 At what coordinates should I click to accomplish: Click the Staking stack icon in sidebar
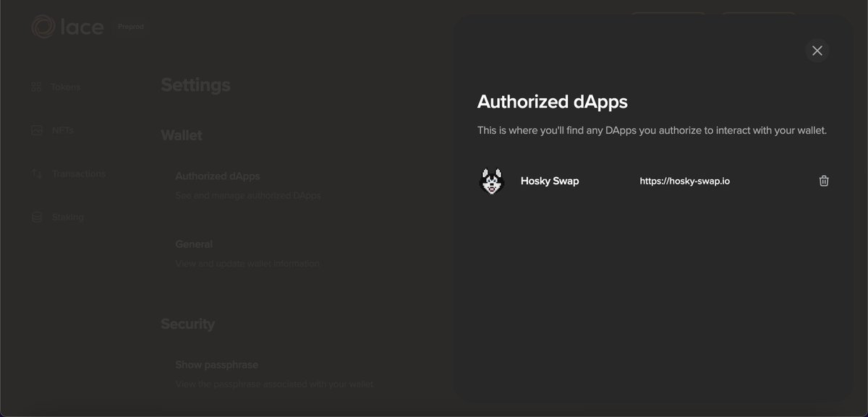coord(36,218)
